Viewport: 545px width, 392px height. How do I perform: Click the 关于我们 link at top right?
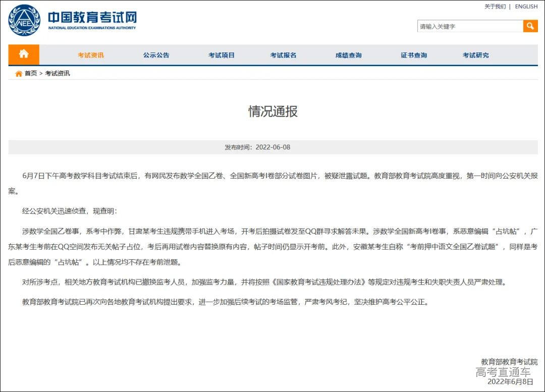tap(495, 7)
